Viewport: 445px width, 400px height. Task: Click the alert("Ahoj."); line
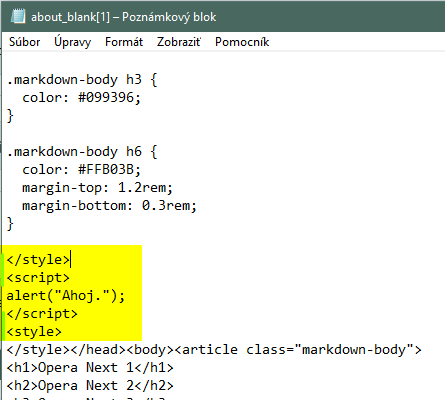pyautogui.click(x=66, y=296)
